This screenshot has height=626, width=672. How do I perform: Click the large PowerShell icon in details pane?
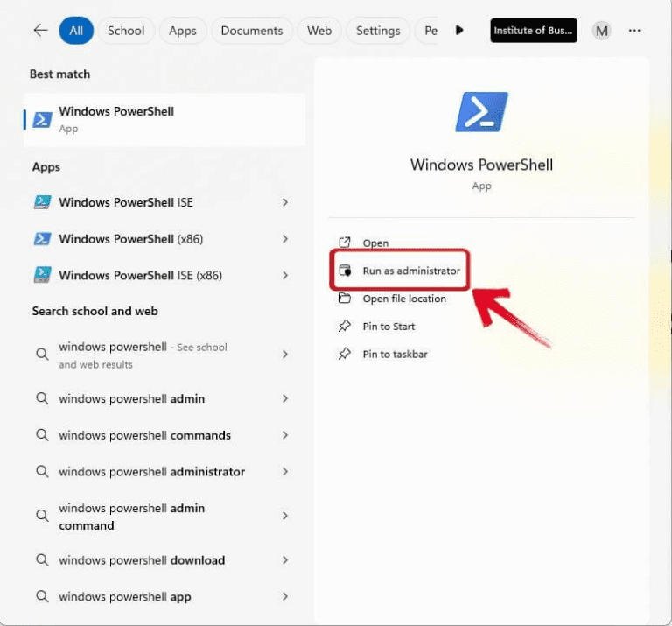click(x=482, y=111)
